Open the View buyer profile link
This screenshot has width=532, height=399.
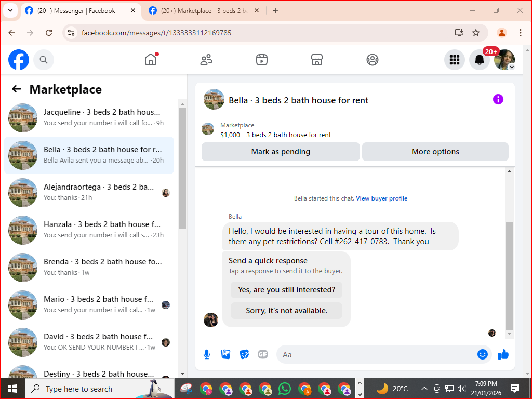pos(382,198)
